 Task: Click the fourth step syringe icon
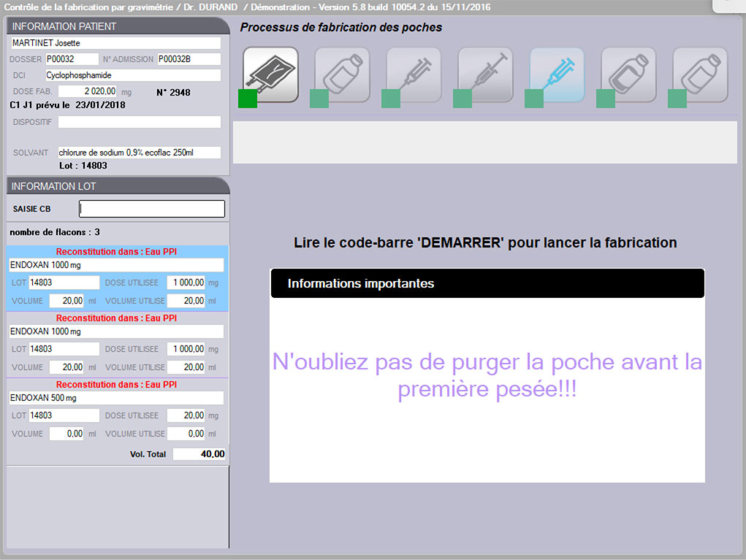coord(485,74)
